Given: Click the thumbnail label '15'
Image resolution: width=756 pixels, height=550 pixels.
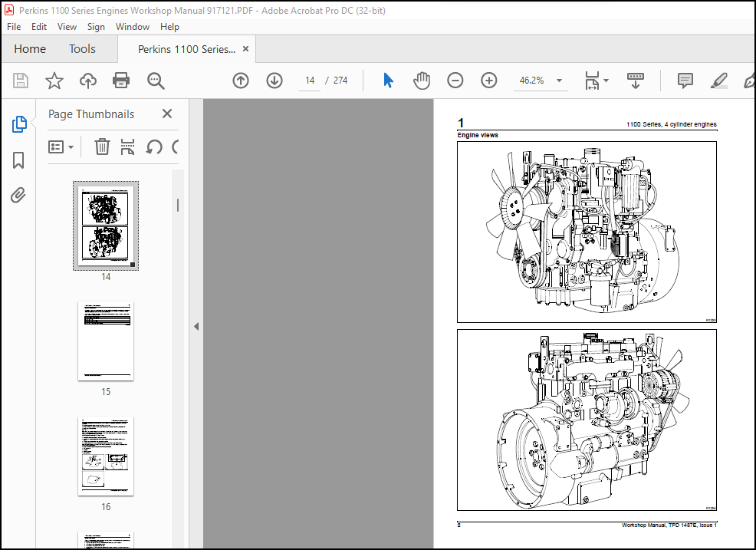Looking at the screenshot, I should 106,392.
